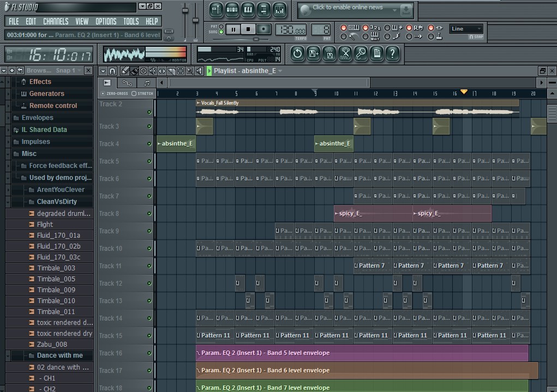Select song mode radio
Screen dimensions: 557x392
point(221,32)
